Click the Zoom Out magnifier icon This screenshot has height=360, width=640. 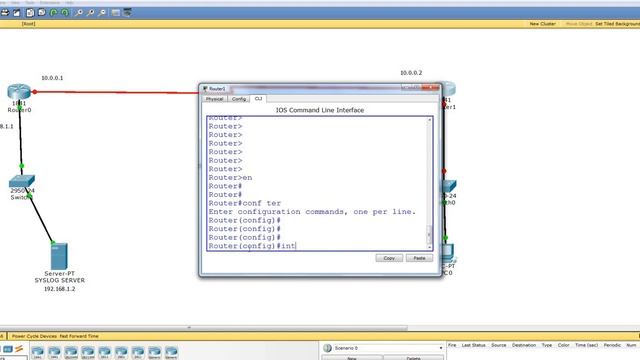pos(102,13)
